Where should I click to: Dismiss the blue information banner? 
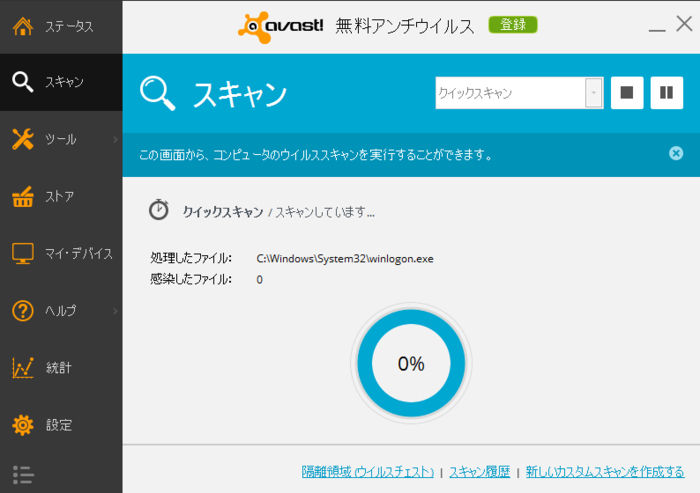pyautogui.click(x=676, y=153)
